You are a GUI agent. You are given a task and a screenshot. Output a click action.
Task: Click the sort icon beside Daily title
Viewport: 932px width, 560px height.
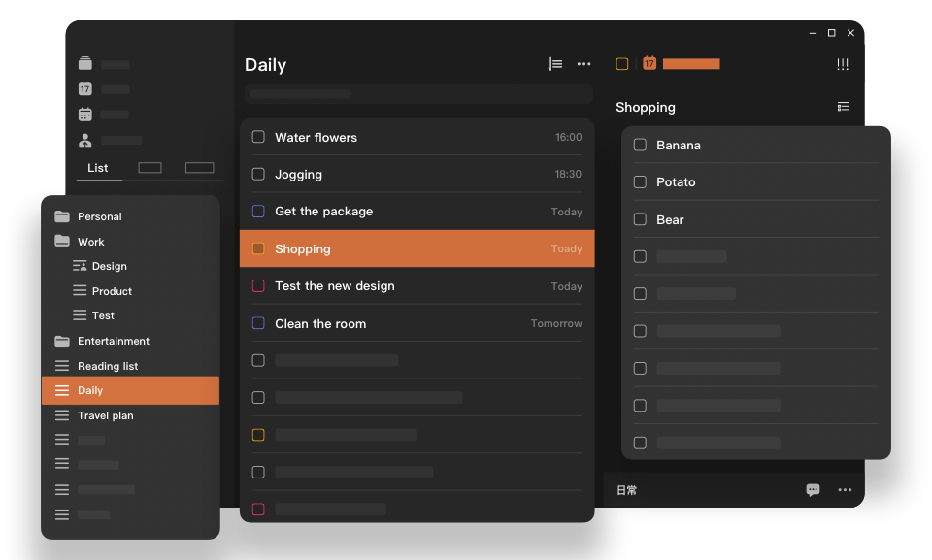click(x=554, y=64)
